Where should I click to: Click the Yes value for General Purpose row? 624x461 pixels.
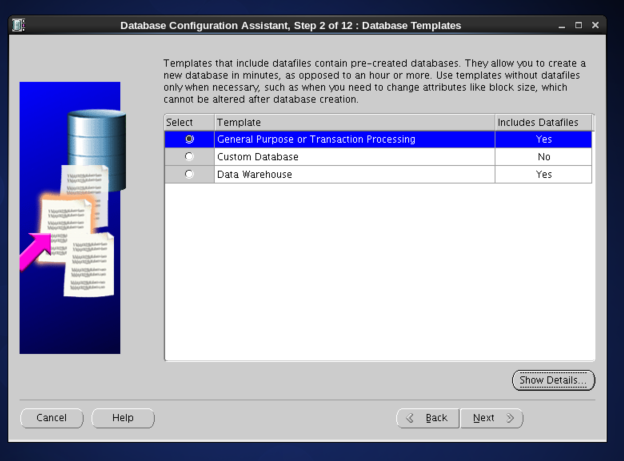(x=543, y=140)
